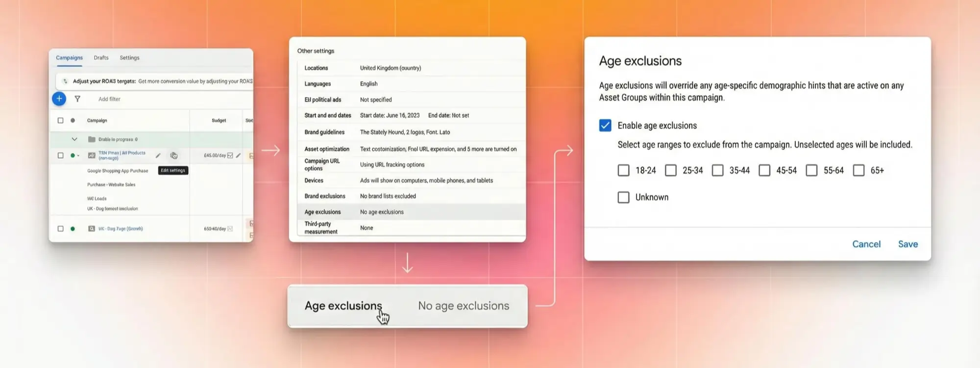Expand the Languages setting row

click(x=411, y=84)
